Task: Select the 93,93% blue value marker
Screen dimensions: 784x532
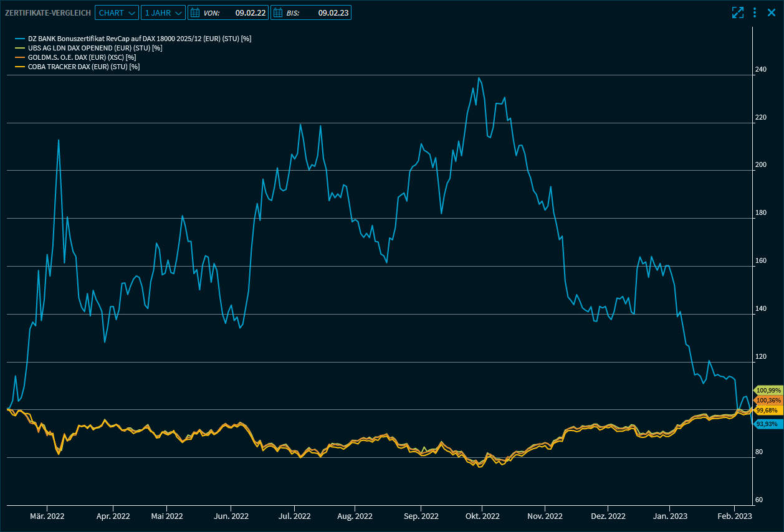Action: [767, 424]
